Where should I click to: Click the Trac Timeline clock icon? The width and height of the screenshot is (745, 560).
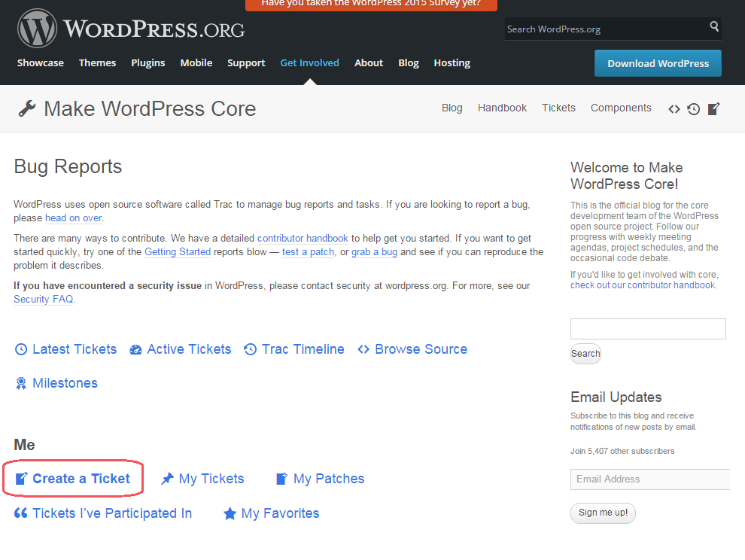249,348
